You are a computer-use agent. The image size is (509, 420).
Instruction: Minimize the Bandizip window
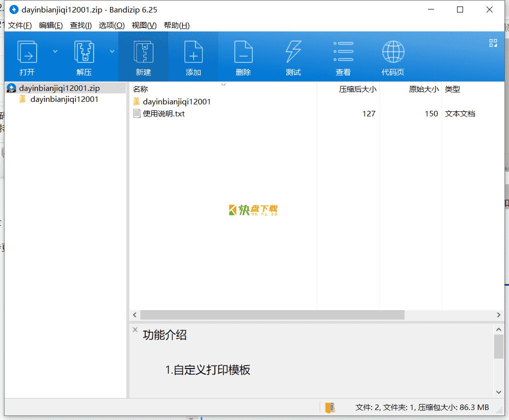tap(431, 9)
